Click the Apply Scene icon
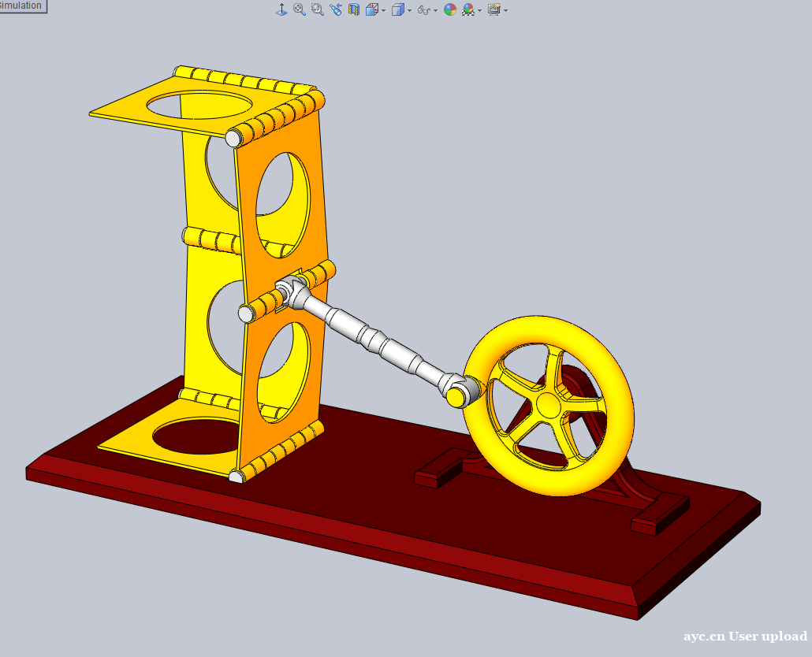The height and width of the screenshot is (657, 812). tap(468, 9)
